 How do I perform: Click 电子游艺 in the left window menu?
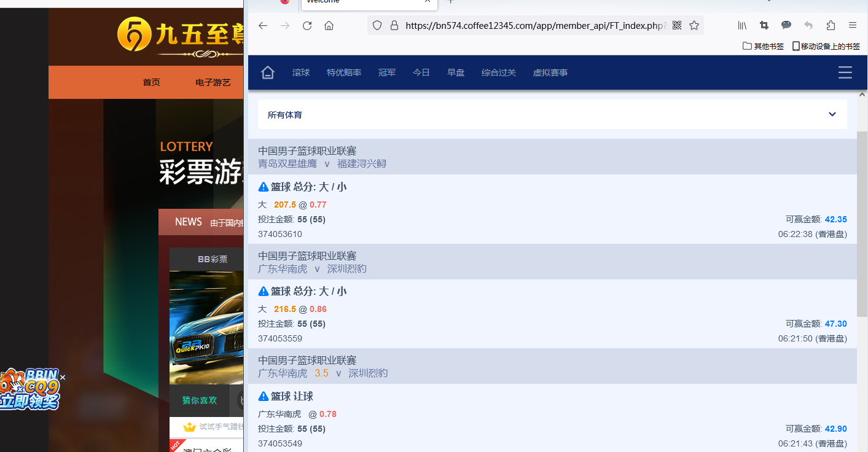(x=213, y=82)
